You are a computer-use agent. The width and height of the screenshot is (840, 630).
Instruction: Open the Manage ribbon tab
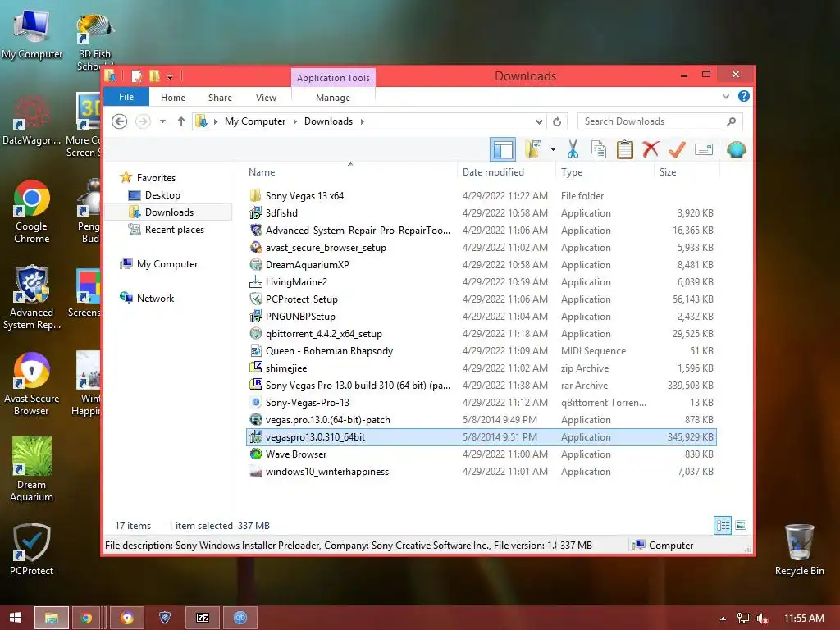tap(333, 98)
